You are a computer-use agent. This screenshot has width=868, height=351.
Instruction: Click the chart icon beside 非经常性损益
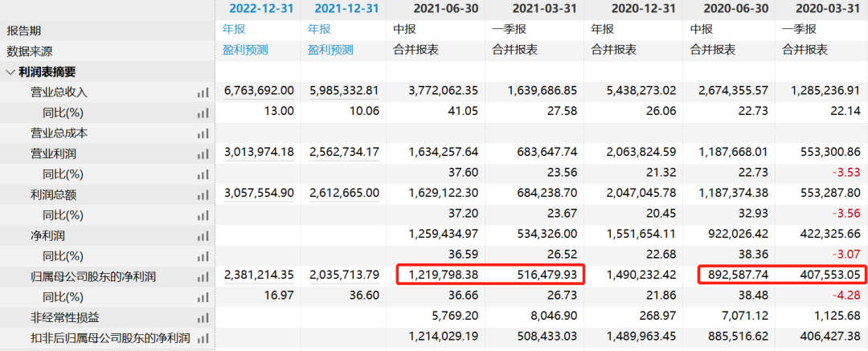[203, 318]
